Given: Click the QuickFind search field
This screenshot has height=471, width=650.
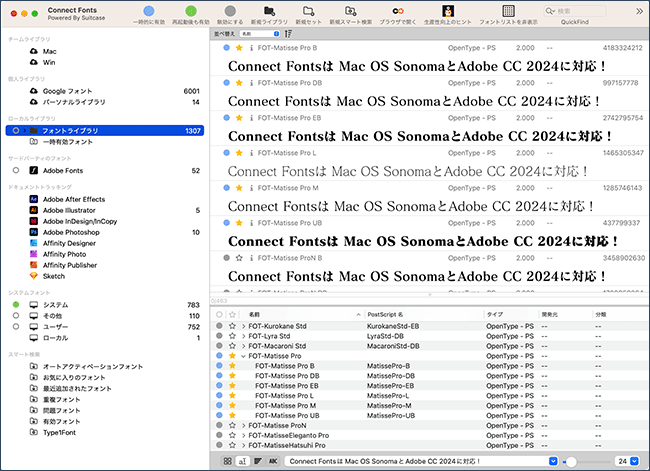Looking at the screenshot, I should point(575,11).
